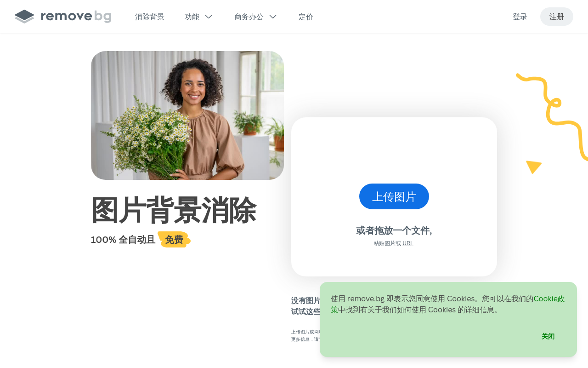588x368 pixels.
Task: Open the 消除背景 menu item
Action: 150,17
